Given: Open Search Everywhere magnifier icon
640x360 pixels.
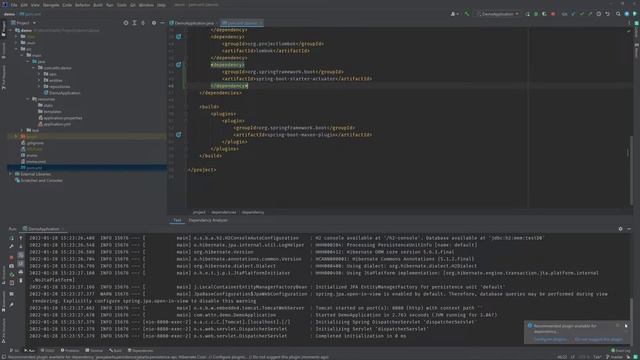Looking at the screenshot, I should (618, 14).
